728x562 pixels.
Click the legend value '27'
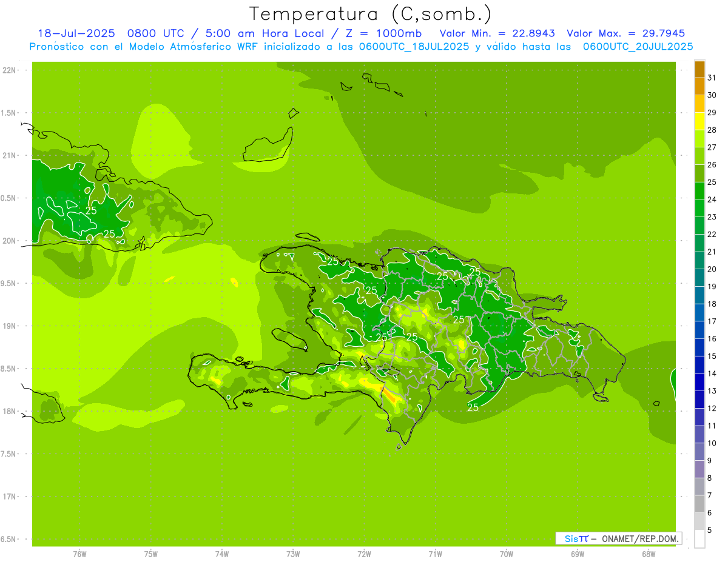(712, 147)
